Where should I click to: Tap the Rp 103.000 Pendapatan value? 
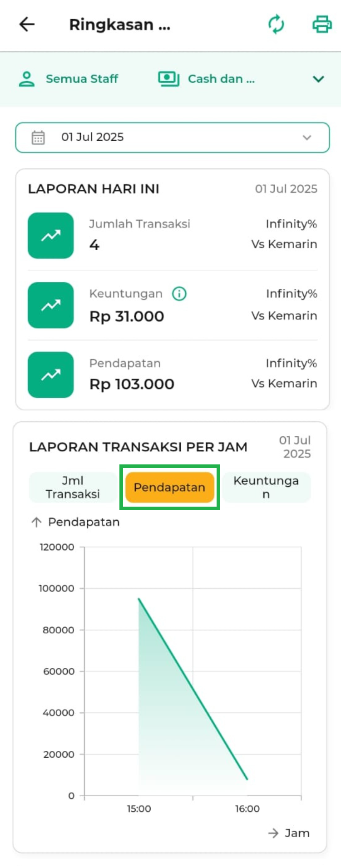pyautogui.click(x=132, y=384)
